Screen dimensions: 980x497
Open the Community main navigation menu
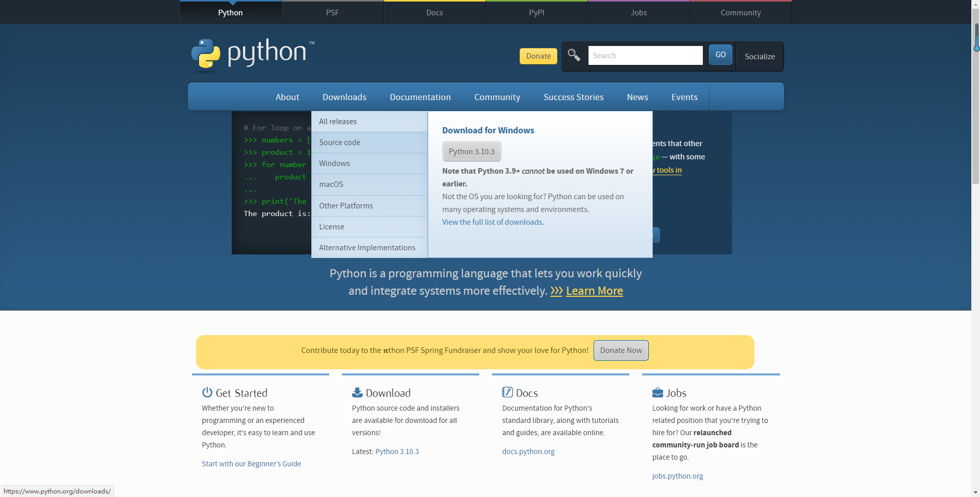[497, 97]
